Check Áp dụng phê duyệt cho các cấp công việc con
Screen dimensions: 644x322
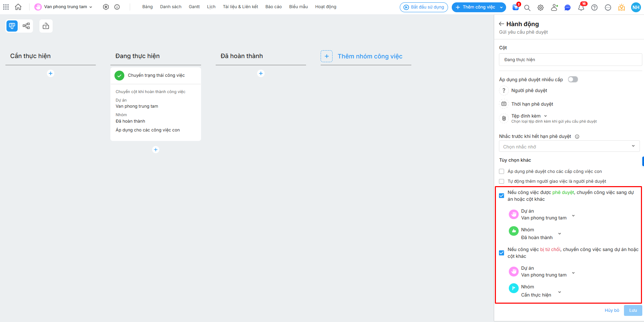point(501,172)
